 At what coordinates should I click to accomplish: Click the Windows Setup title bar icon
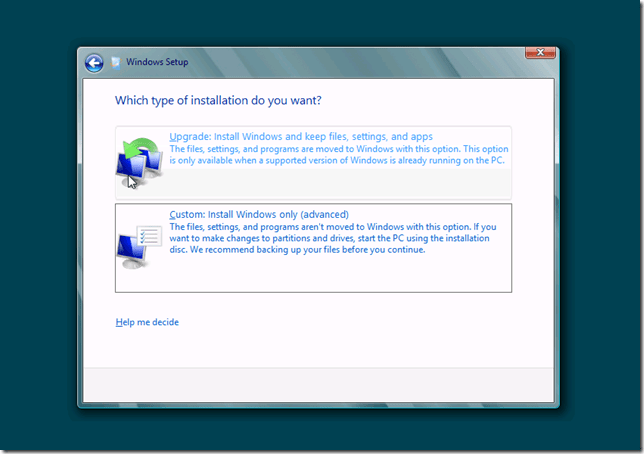pyautogui.click(x=116, y=62)
